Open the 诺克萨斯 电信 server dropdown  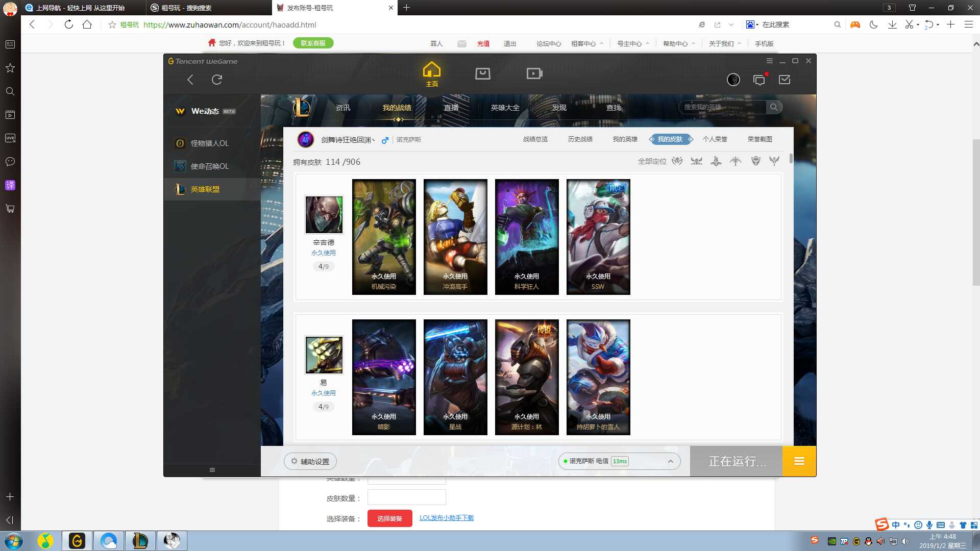click(x=620, y=461)
